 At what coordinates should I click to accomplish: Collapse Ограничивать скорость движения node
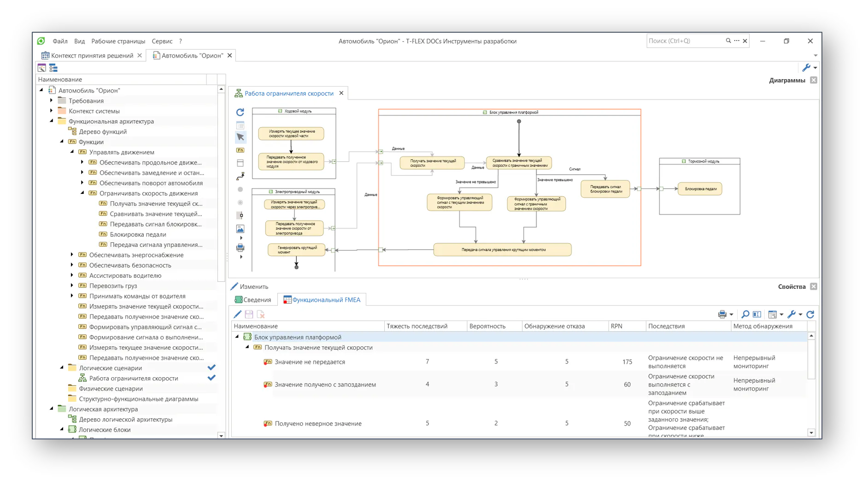82,193
